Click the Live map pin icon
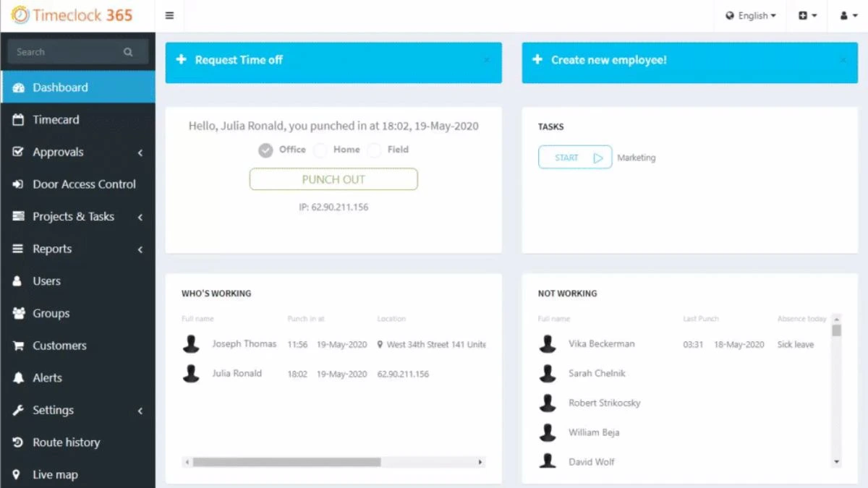868x488 pixels. [18, 475]
